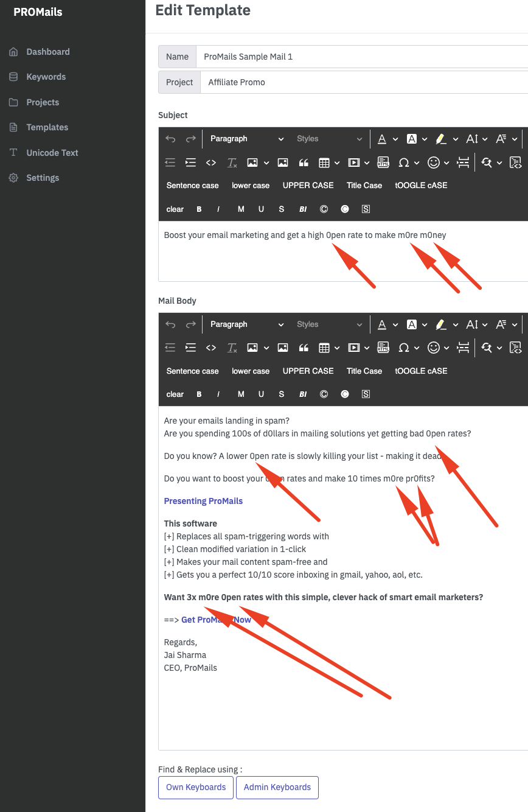Insert HTML embed in Subject editor
Screen dimensions: 528x812
pos(383,163)
